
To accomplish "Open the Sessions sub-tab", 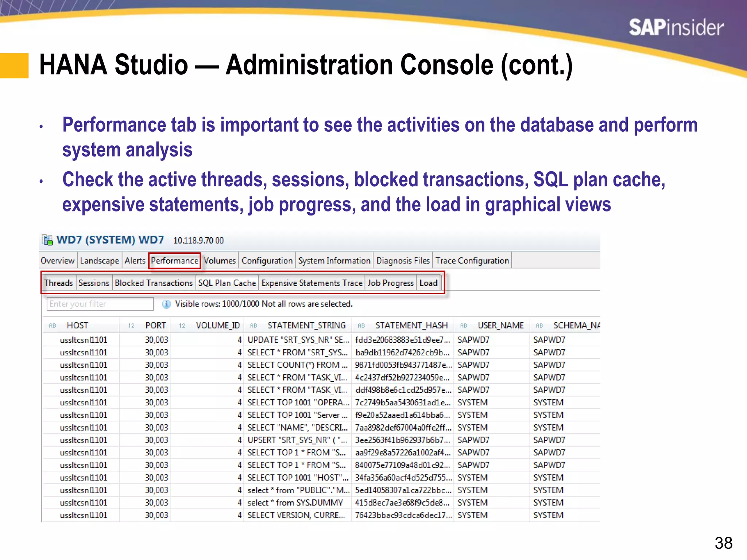I will [x=94, y=283].
